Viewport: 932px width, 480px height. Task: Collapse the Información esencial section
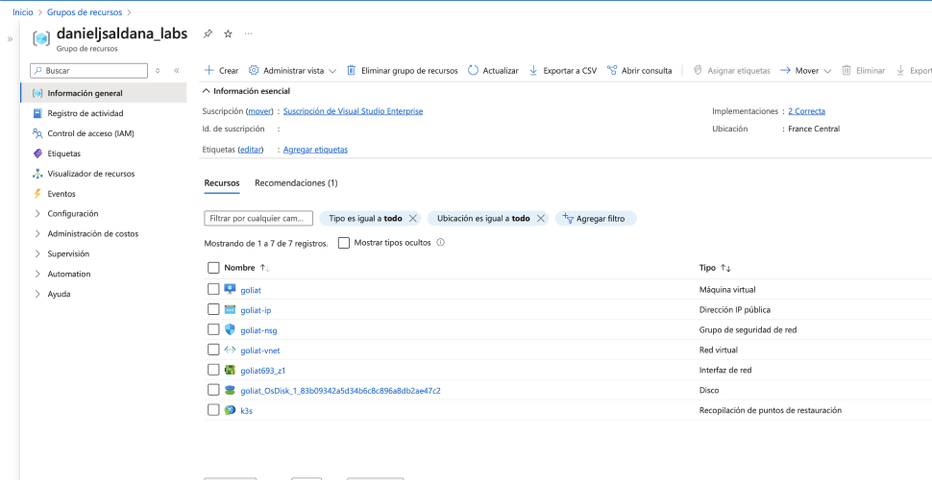pos(246,91)
